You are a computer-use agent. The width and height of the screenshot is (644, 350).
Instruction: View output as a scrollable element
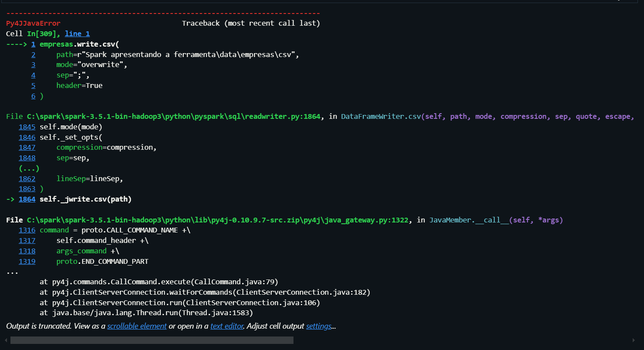(x=137, y=326)
